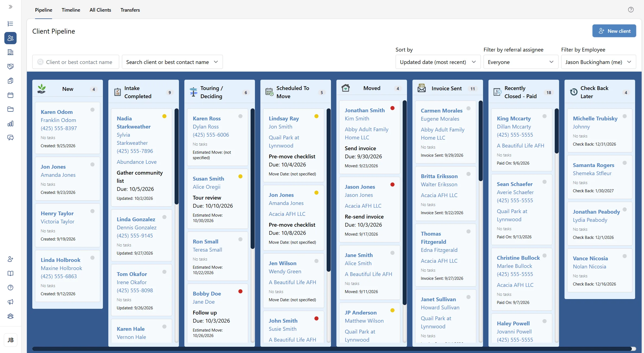Viewport: 644px width, 353px height.
Task: Click the Touring / Deciding signpost icon
Action: [x=194, y=92]
